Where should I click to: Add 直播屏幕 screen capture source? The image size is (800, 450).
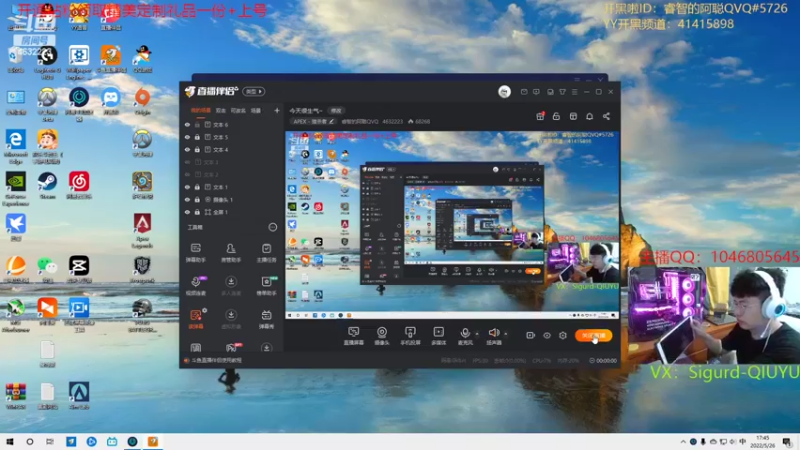[x=354, y=336]
